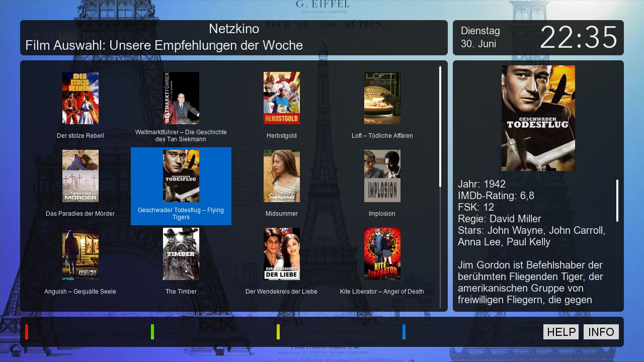Choose Anguish – Gequälte Seele poster
This screenshot has width=644, height=362.
point(80,254)
